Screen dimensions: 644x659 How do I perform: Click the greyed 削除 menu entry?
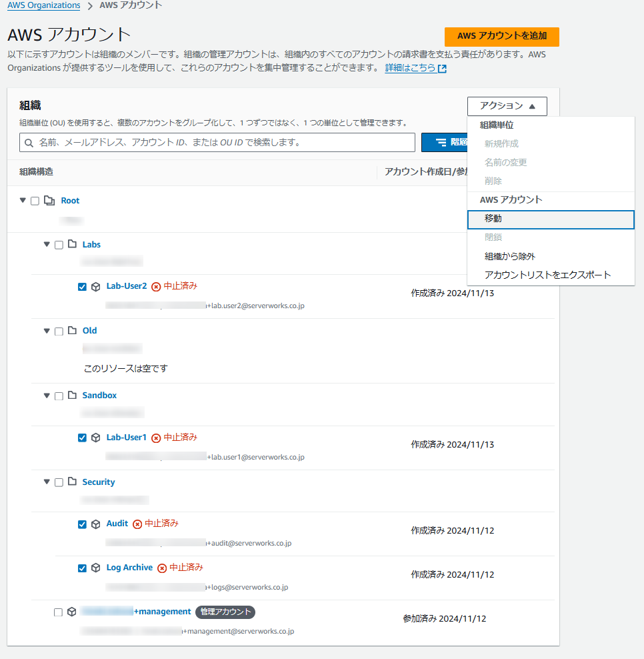551,181
